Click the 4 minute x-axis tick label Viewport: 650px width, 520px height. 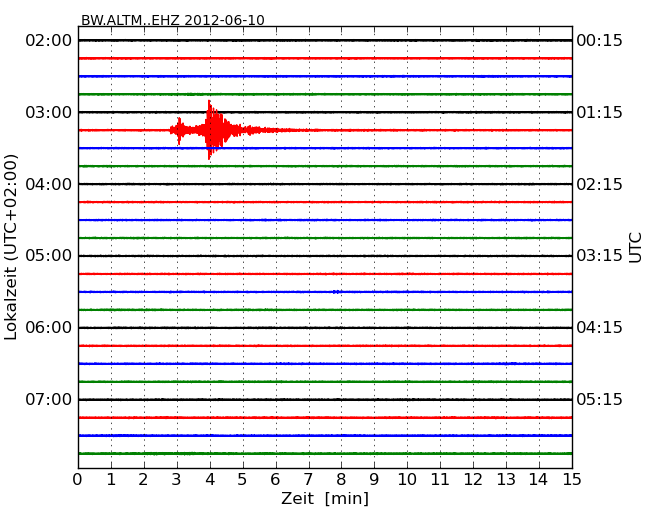tap(210, 479)
